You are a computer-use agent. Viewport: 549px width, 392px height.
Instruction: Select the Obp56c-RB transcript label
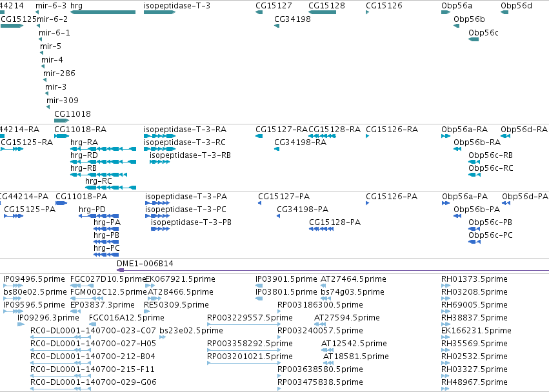[x=491, y=155]
